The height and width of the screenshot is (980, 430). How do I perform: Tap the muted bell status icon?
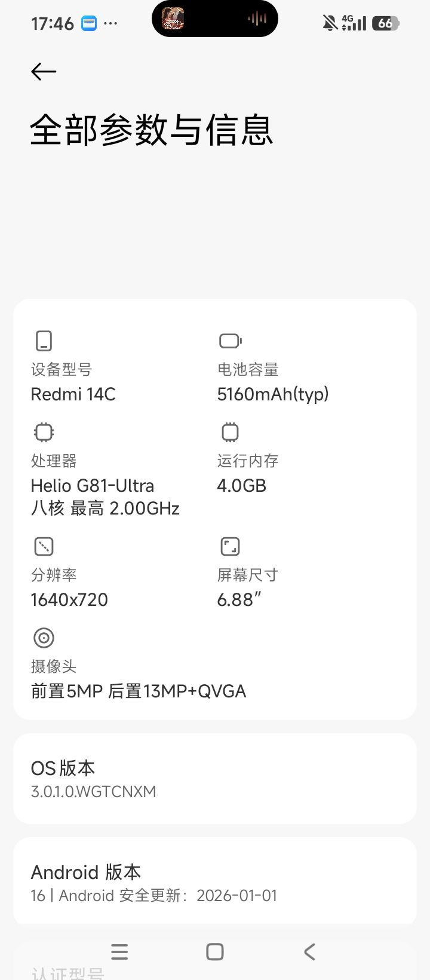click(330, 23)
